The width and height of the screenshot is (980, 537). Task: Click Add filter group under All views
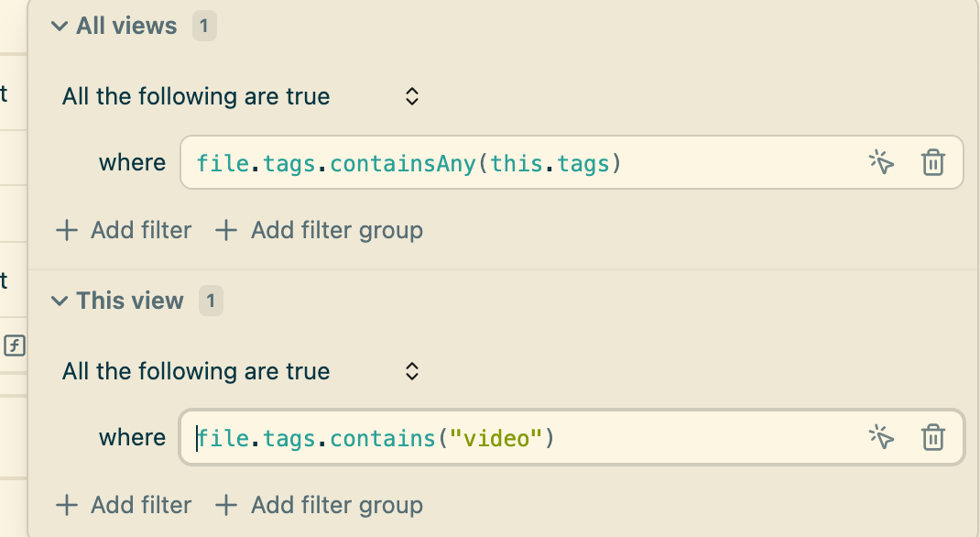(x=319, y=230)
